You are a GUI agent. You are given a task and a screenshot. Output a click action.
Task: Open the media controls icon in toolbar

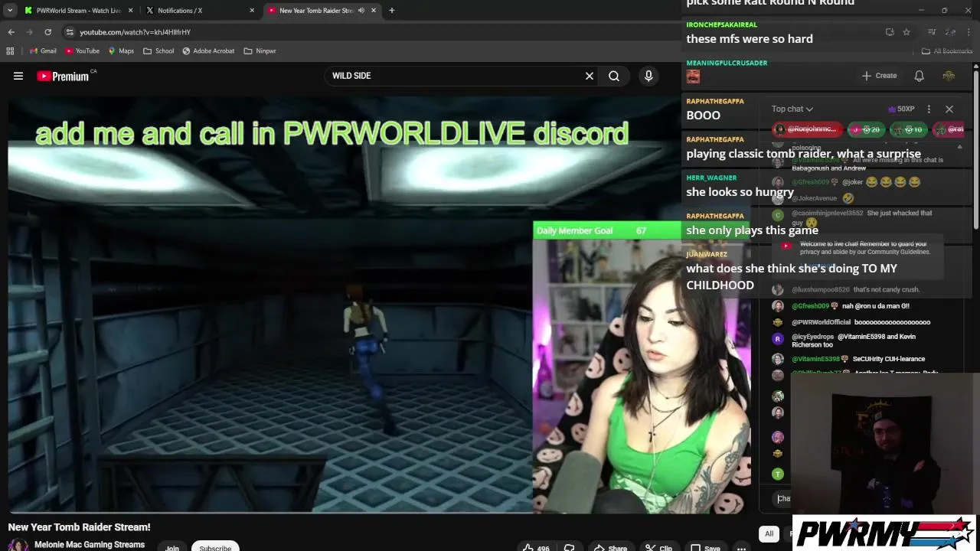(932, 32)
